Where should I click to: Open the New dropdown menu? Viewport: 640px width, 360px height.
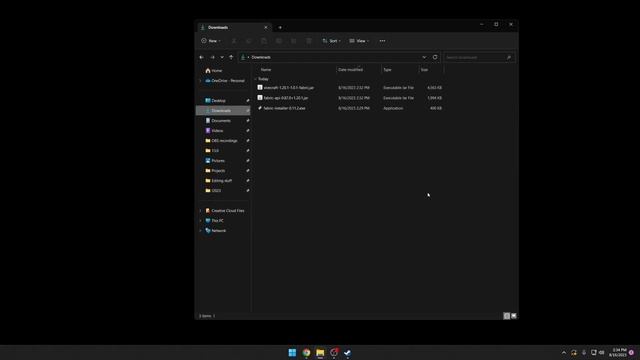coord(211,41)
